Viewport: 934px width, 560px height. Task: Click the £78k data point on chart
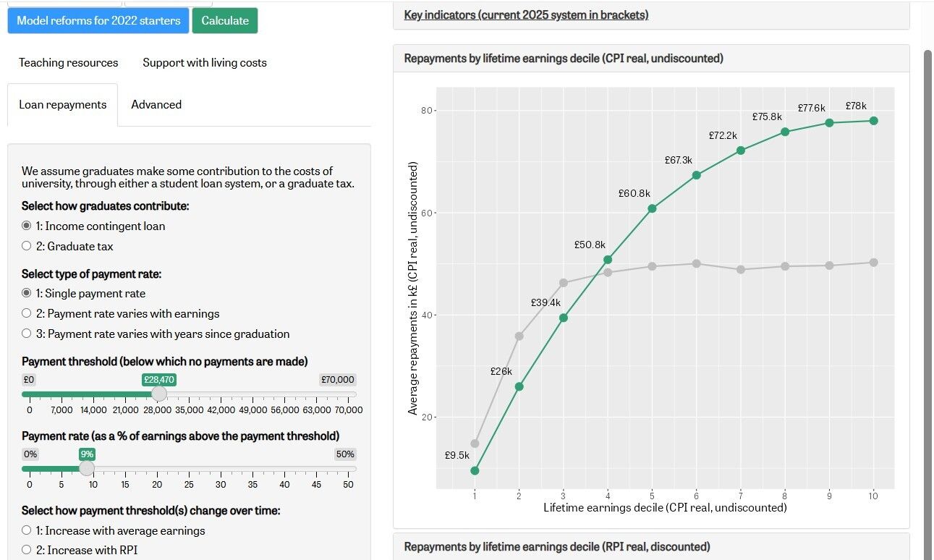coord(873,121)
